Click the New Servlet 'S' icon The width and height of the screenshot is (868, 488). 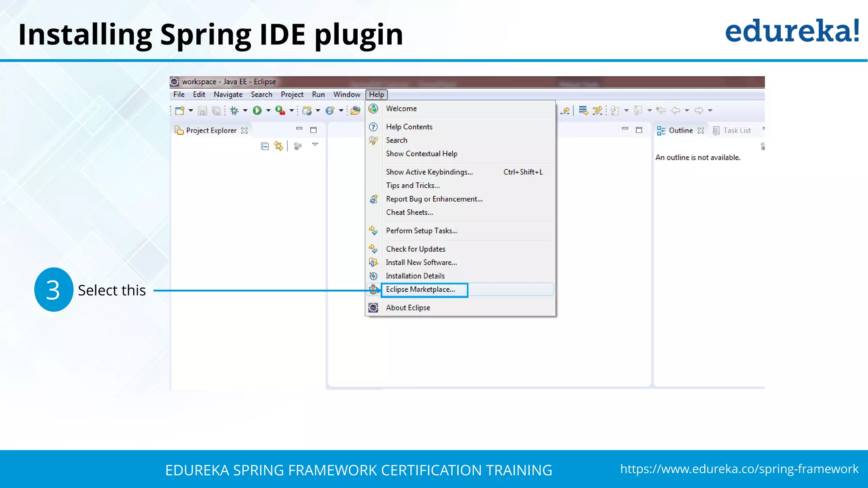pos(330,111)
